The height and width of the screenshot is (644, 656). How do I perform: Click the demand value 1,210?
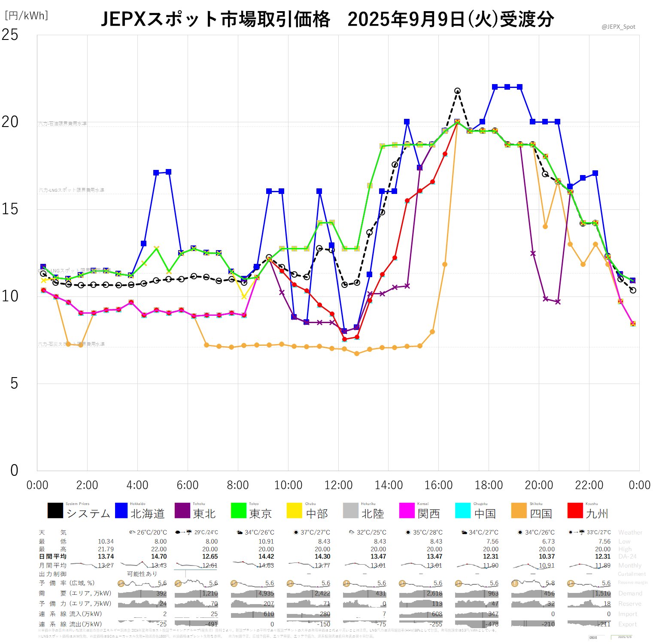click(210, 594)
